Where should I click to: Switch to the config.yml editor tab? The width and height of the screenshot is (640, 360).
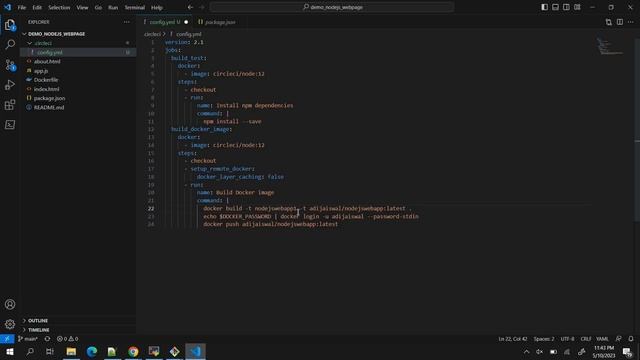pos(165,22)
